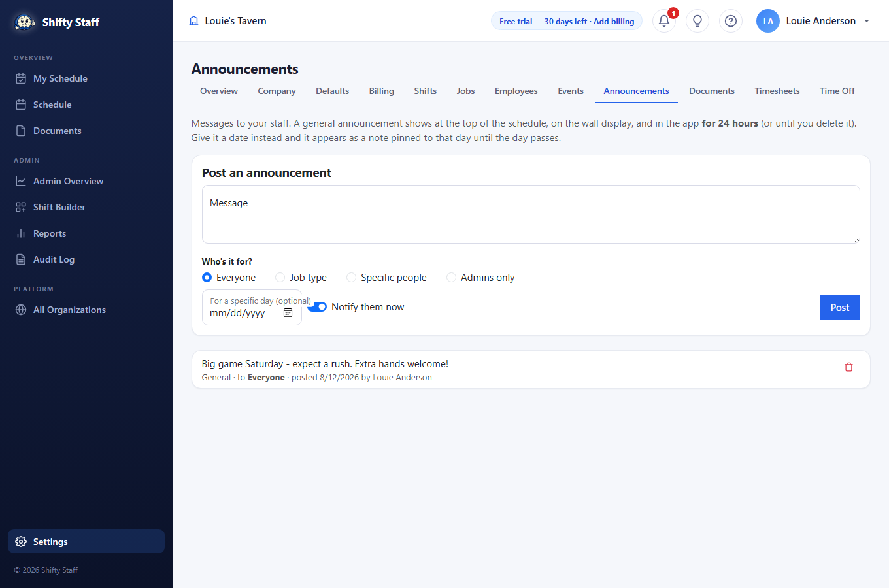This screenshot has width=889, height=588.
Task: Click into the Message text area
Action: point(531,214)
